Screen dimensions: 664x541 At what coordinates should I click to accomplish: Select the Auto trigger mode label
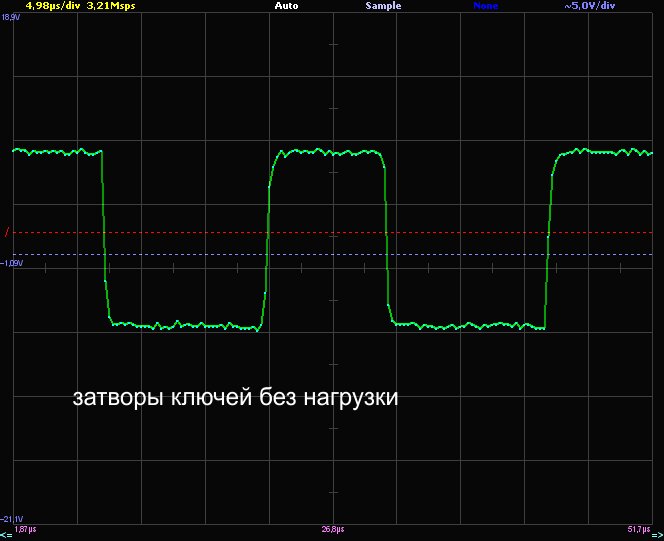[x=286, y=6]
